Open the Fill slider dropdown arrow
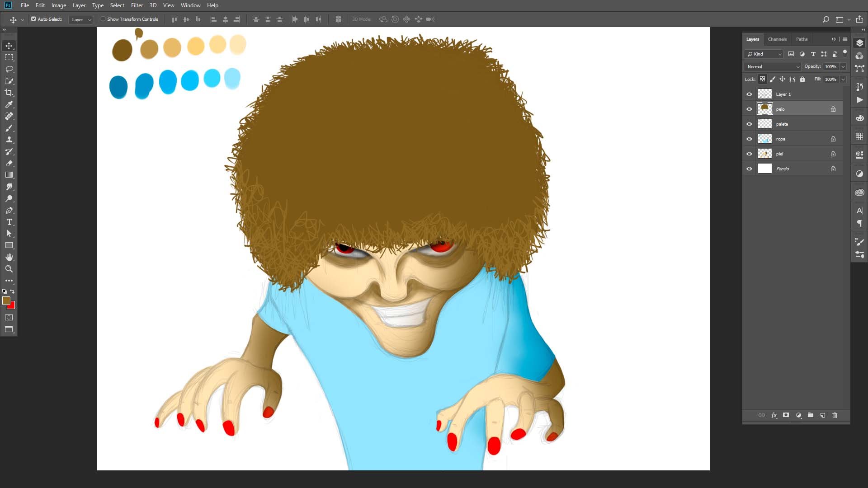 pos(843,79)
